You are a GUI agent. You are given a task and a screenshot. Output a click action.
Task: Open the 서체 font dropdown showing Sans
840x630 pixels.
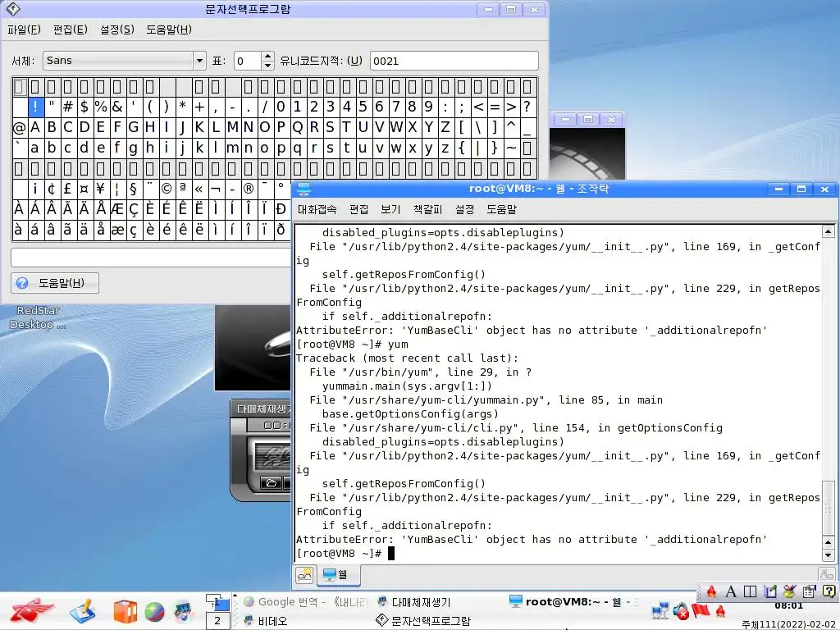point(125,61)
